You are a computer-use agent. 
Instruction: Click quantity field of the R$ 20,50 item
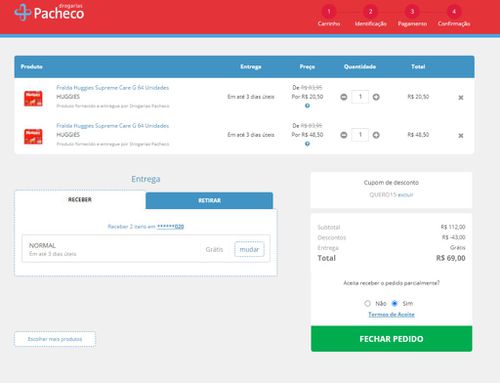[x=360, y=97]
